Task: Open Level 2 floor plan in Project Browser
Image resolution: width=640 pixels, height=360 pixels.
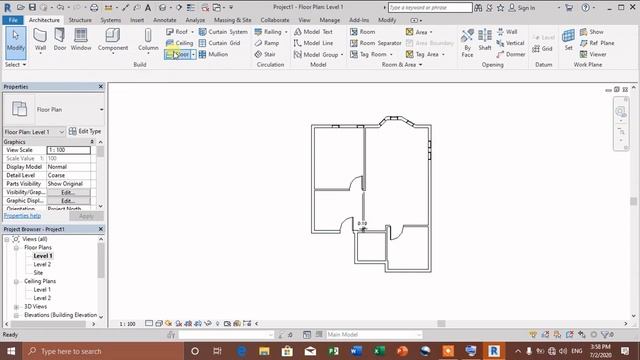Action: pyautogui.click(x=42, y=264)
